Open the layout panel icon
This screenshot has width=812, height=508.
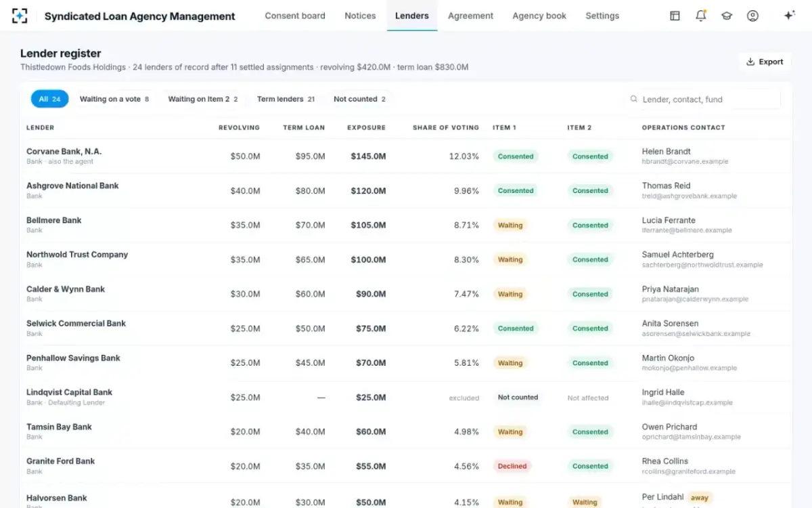click(x=675, y=16)
